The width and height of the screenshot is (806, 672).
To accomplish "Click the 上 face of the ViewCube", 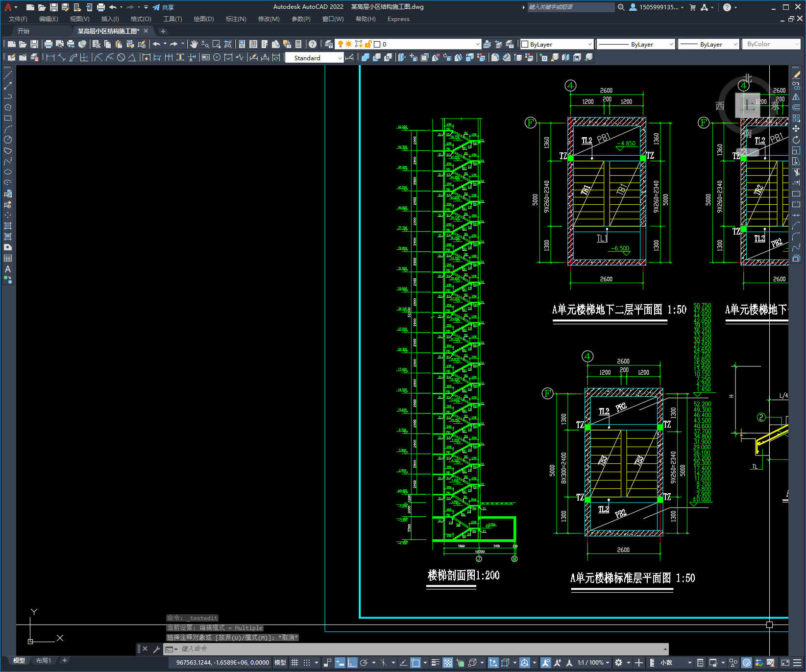I will [x=748, y=105].
